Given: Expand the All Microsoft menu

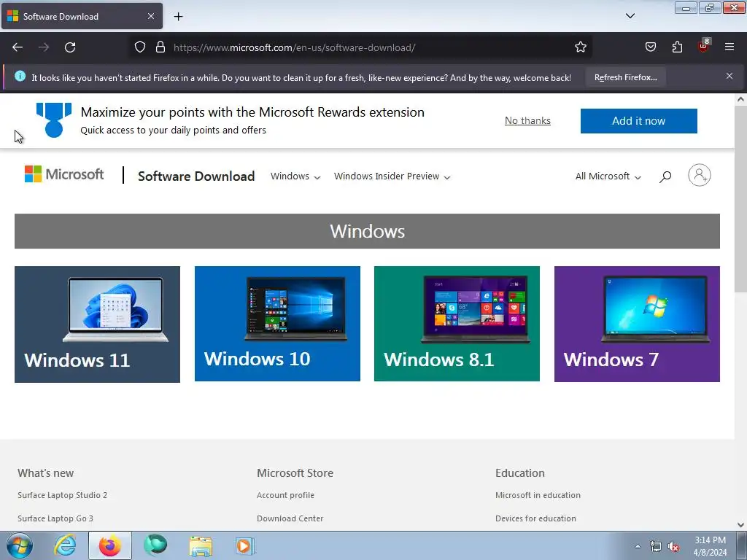Looking at the screenshot, I should (608, 176).
